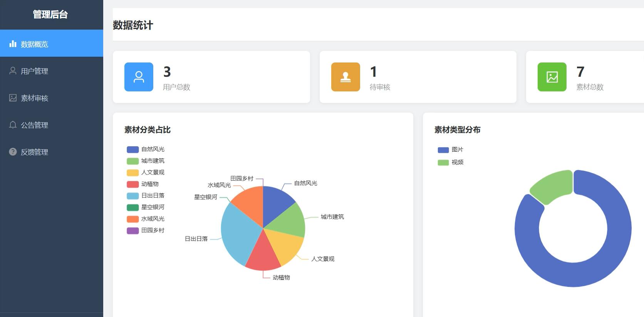Toggle 星空银河 legend entry
This screenshot has height=317, width=644.
(146, 207)
